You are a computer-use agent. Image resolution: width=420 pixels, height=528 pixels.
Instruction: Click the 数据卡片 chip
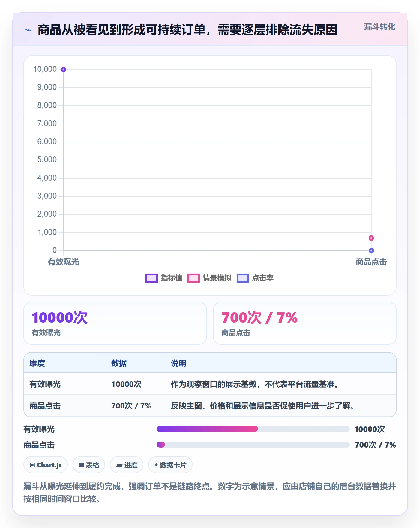[170, 465]
